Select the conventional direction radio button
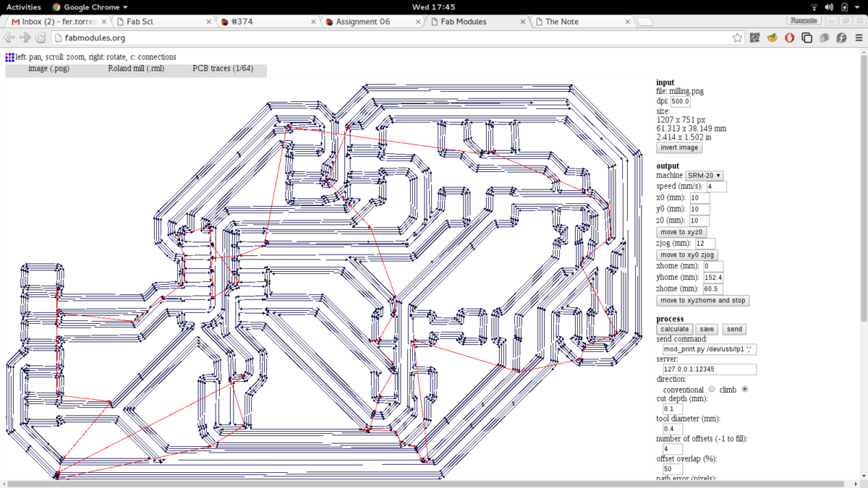Image resolution: width=868 pixels, height=488 pixels. [x=712, y=390]
